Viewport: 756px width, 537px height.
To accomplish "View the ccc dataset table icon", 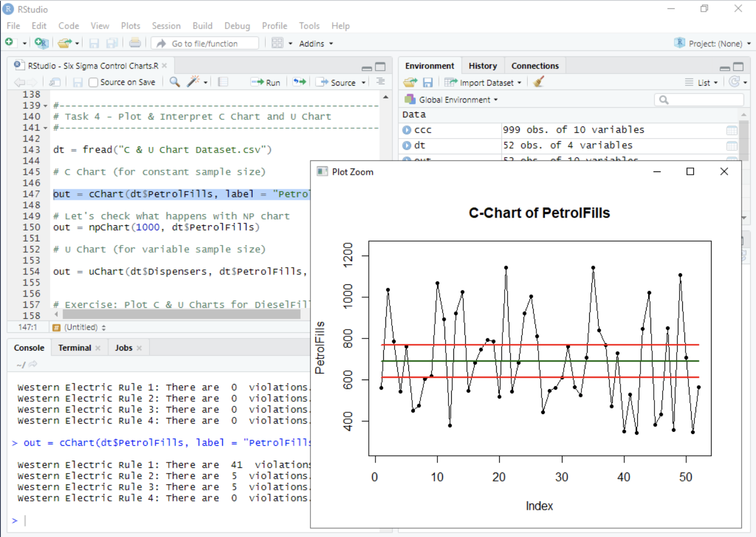I will 731,130.
